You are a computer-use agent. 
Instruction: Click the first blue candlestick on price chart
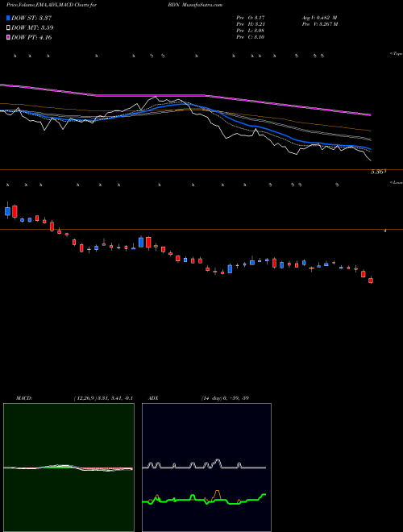7,210
